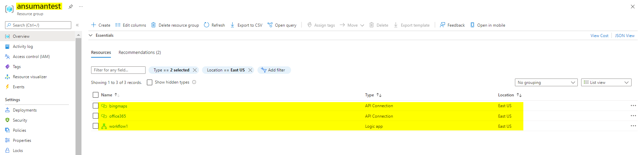The width and height of the screenshot is (644, 155).
Task: Open the Type == 2 selected filter
Action: click(171, 70)
